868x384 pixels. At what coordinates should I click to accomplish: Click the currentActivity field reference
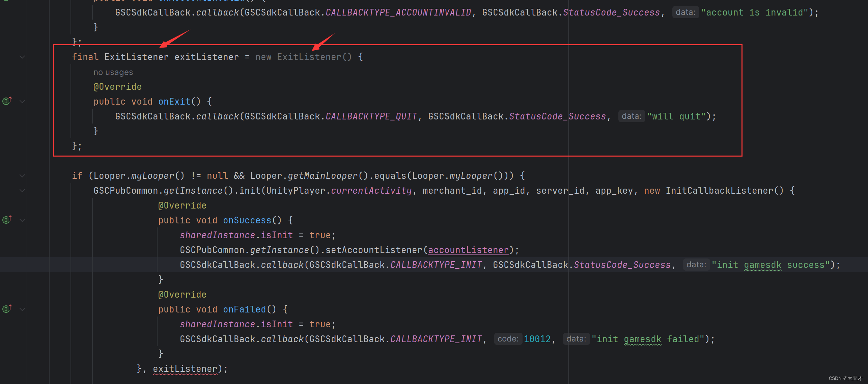(x=371, y=191)
